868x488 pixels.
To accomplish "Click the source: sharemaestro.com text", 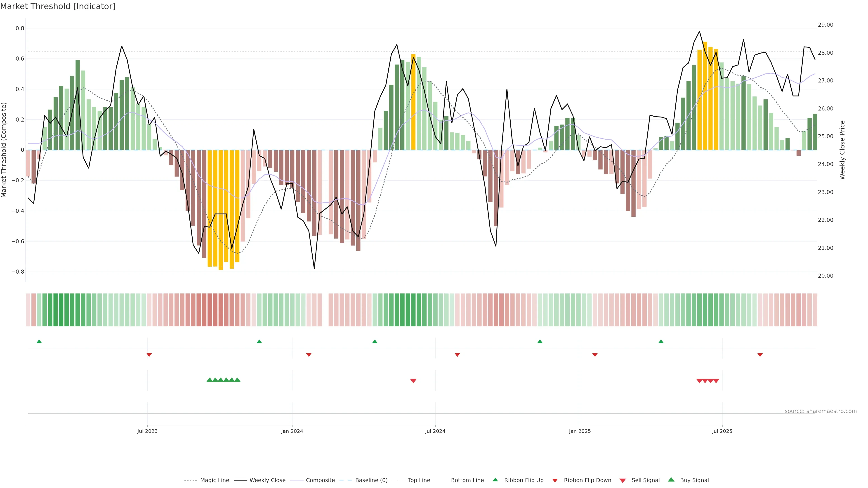I will 821,411.
